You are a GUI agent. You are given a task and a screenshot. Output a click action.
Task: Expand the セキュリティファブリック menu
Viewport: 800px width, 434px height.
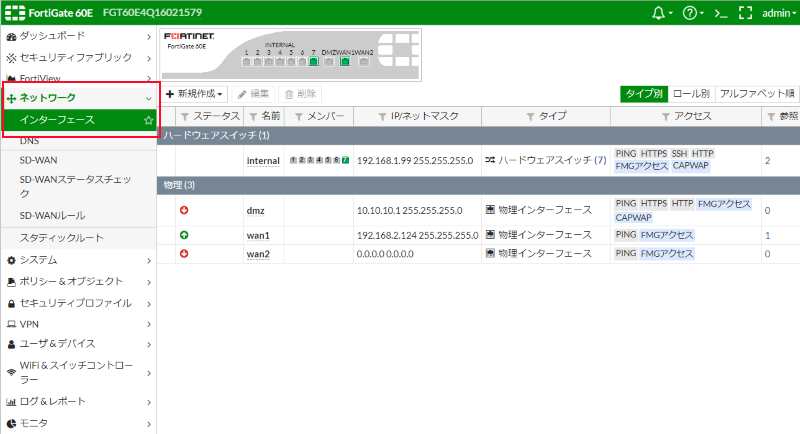(79, 58)
